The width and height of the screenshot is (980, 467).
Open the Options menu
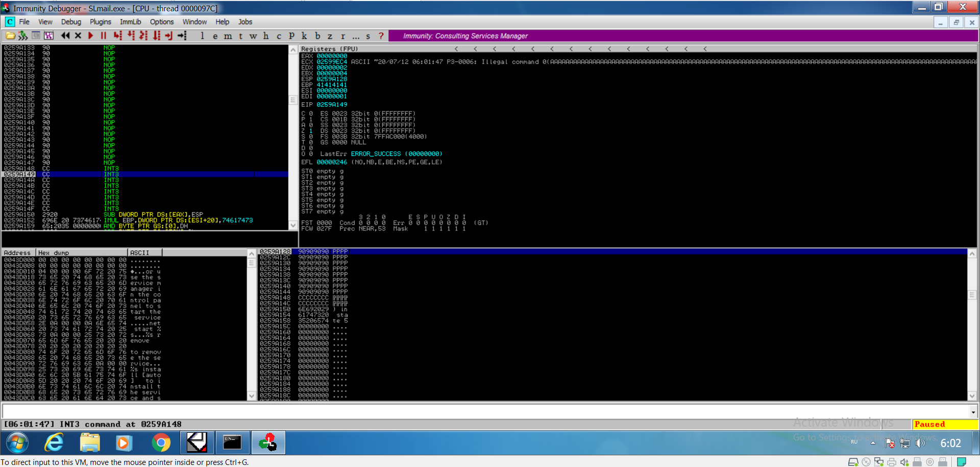click(162, 22)
